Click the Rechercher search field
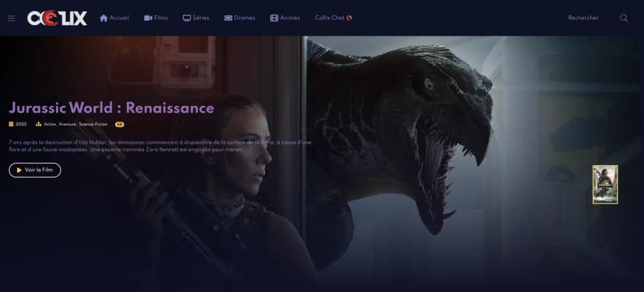 (x=583, y=18)
